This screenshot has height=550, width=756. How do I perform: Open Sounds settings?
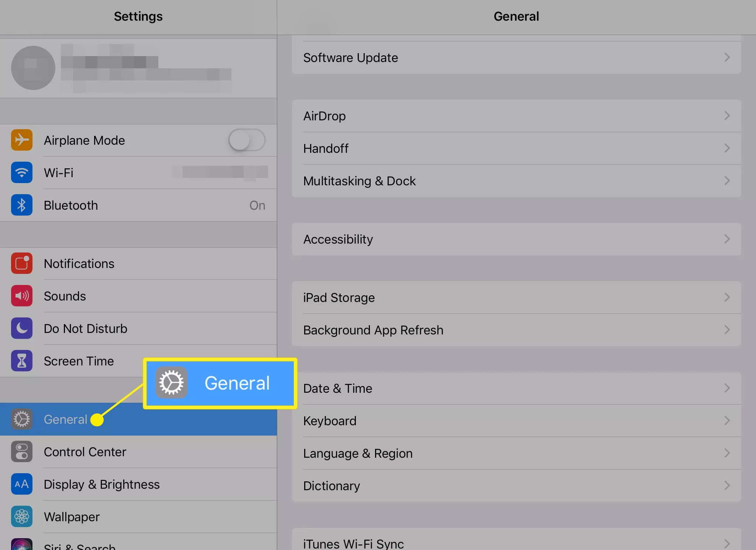pos(138,296)
